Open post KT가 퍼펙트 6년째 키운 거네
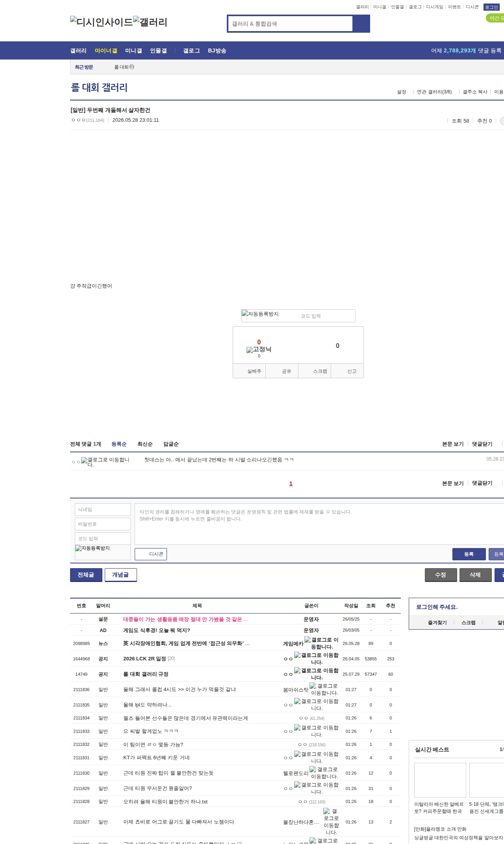Screen dimensions: 504x844 tap(156, 757)
